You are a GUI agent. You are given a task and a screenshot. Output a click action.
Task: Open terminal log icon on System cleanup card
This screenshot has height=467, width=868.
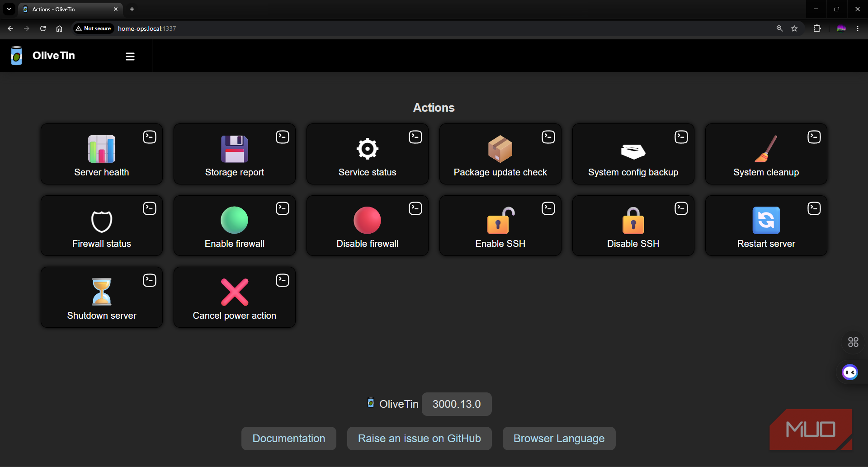point(814,137)
